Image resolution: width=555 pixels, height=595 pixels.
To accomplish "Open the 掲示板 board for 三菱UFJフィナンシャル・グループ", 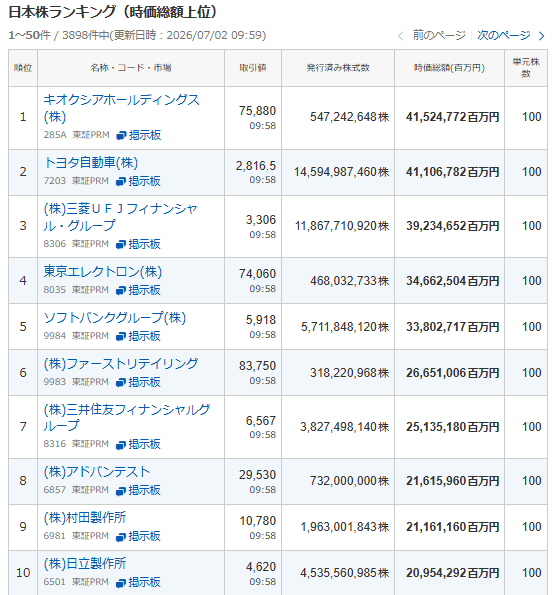I will [x=138, y=244].
